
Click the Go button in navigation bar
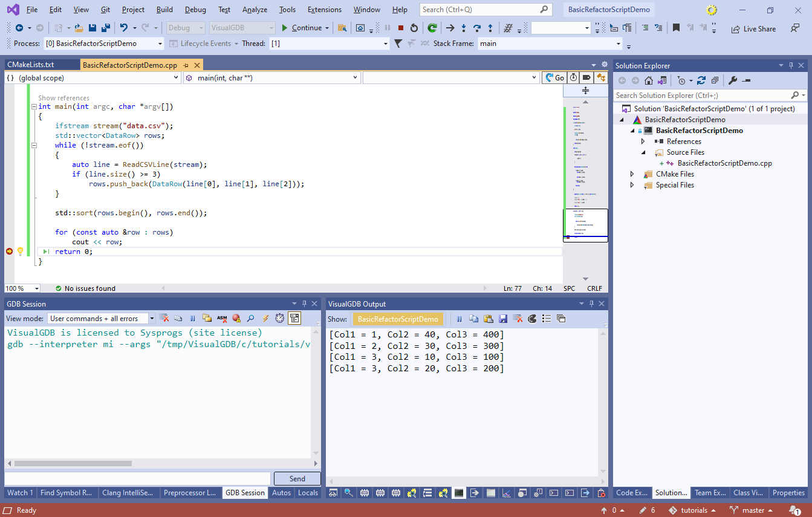click(554, 78)
